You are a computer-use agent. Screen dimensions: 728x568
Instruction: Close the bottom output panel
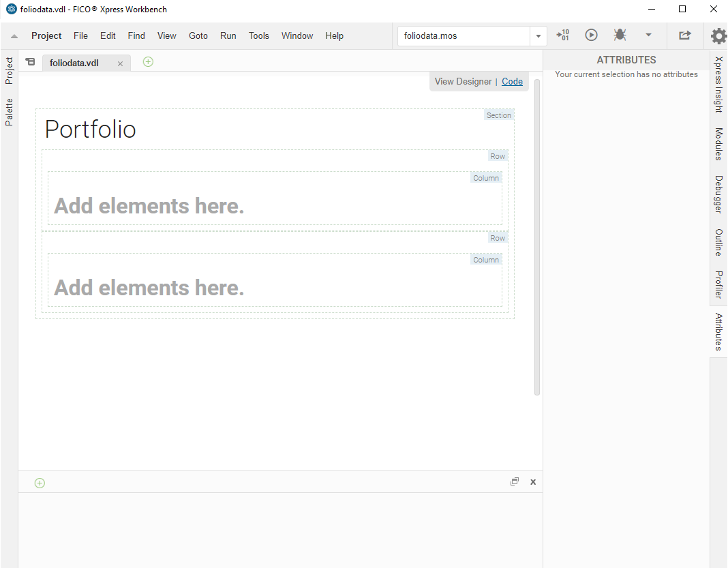click(533, 482)
